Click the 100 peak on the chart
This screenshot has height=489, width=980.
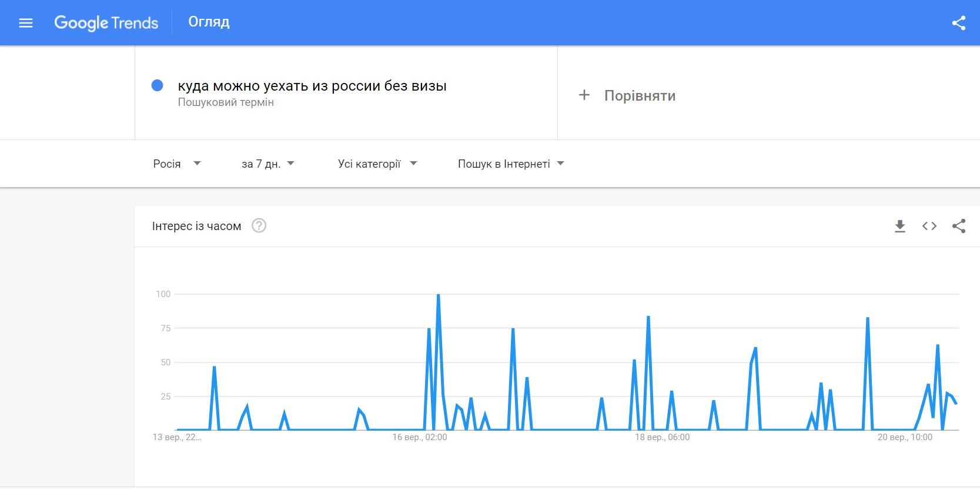[x=438, y=295]
